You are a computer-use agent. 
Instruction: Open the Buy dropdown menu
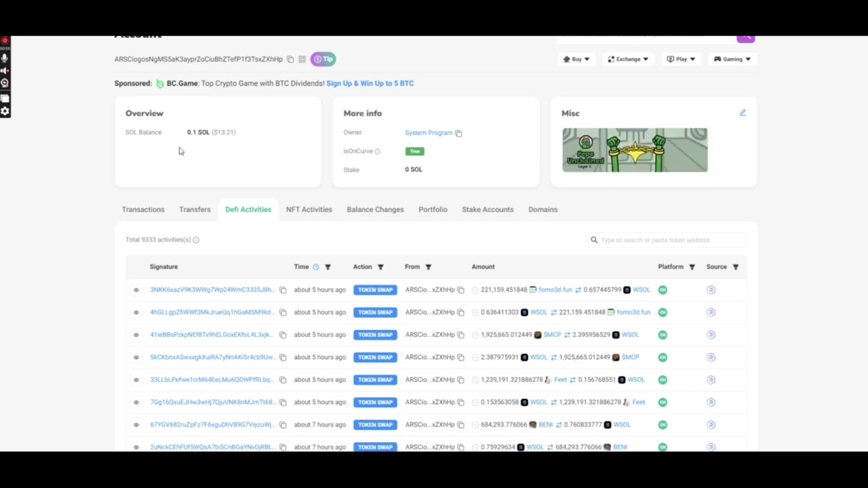(576, 59)
